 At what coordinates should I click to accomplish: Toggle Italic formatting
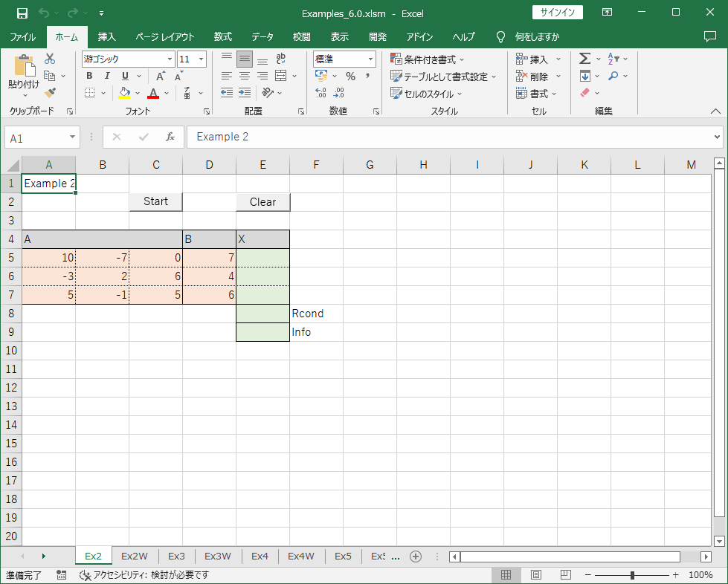(x=108, y=76)
